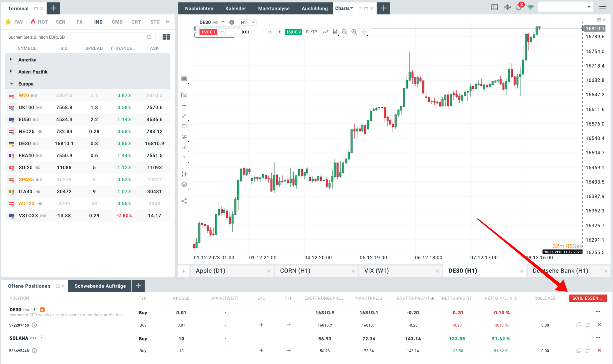The height and width of the screenshot is (364, 613).
Task: Open the CORN (H1) chart tab
Action: (x=295, y=270)
